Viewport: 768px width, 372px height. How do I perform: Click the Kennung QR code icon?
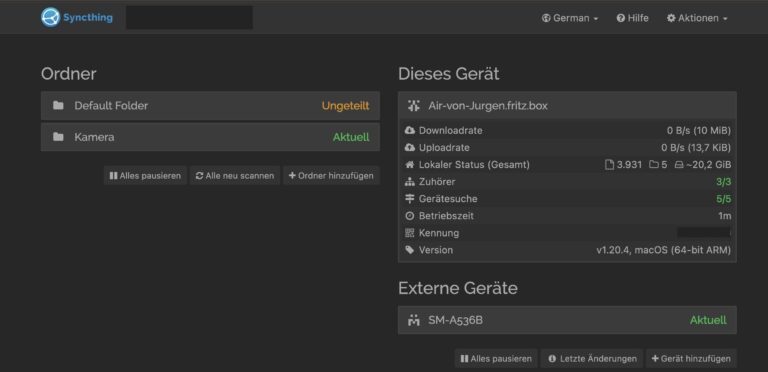(x=410, y=233)
